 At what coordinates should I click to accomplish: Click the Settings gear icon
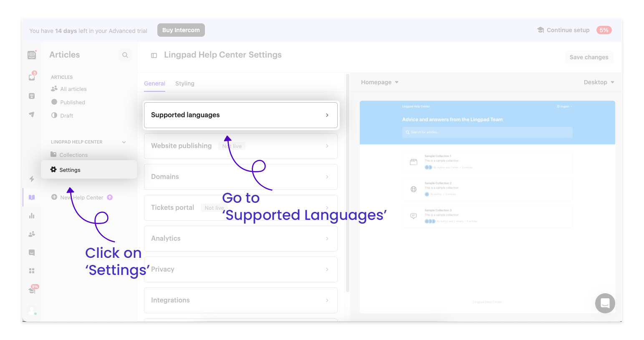coord(53,169)
